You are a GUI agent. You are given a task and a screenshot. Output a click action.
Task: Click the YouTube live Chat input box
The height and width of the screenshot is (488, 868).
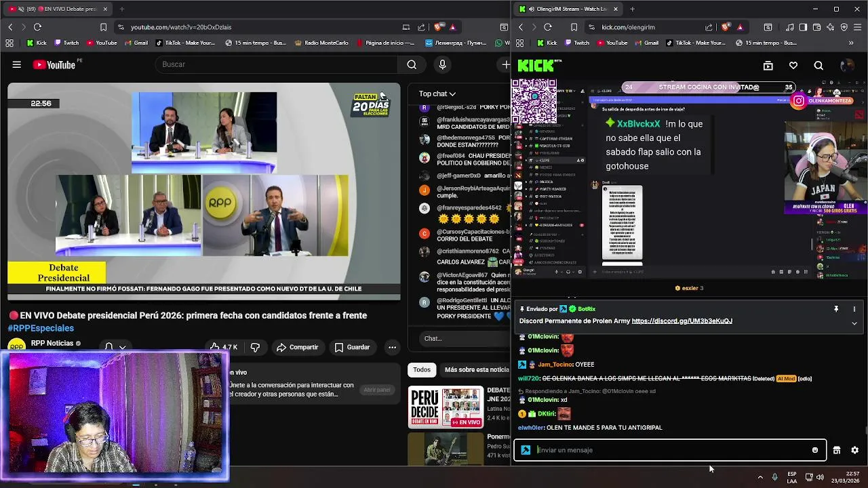[x=461, y=338]
